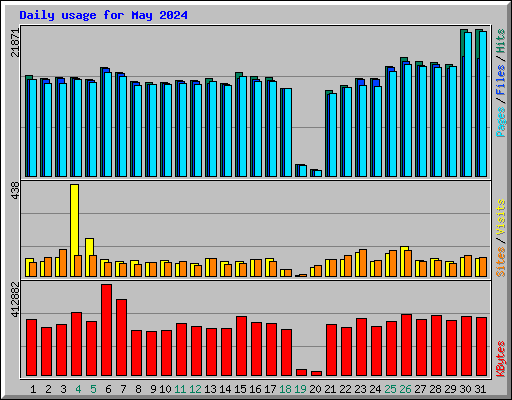Click the red KBytes bar for day 1
Screen dimensions: 512x400
pos(31,348)
